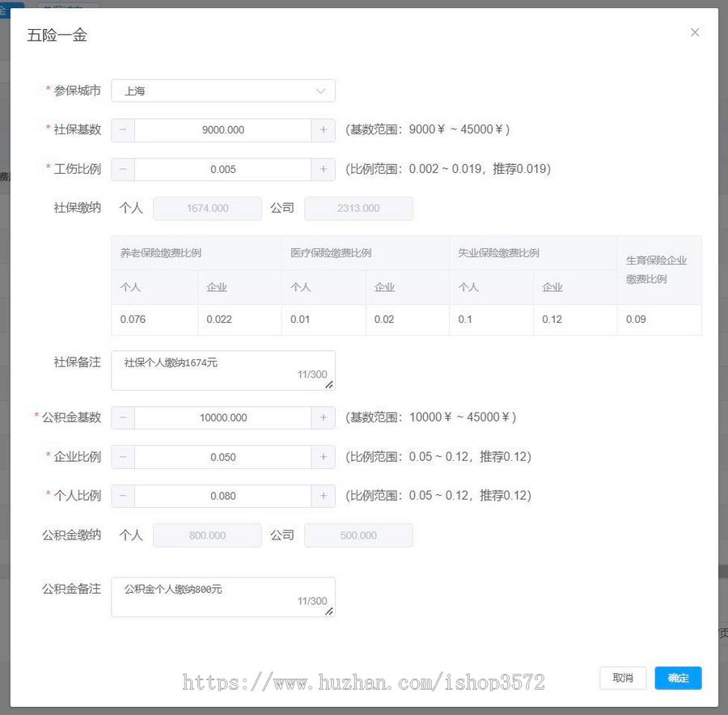This screenshot has width=728, height=715.
Task: Click the 五险一金 dialog title
Action: 57,36
